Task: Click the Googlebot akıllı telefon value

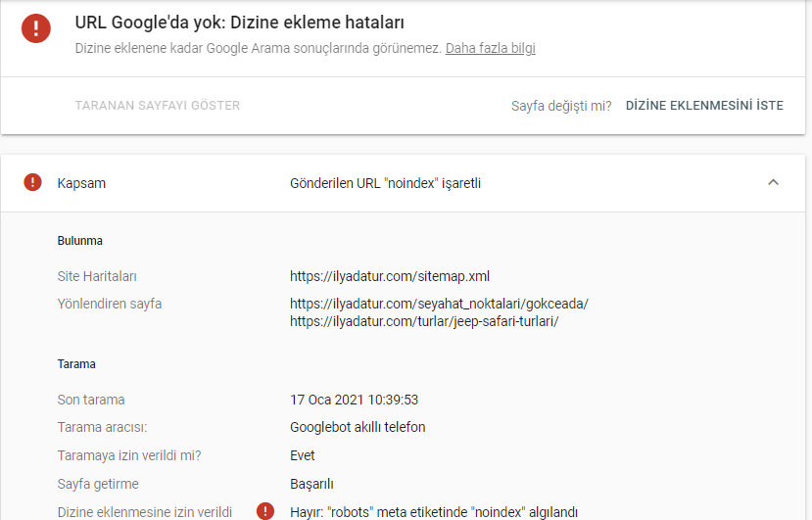Action: pyautogui.click(x=358, y=427)
